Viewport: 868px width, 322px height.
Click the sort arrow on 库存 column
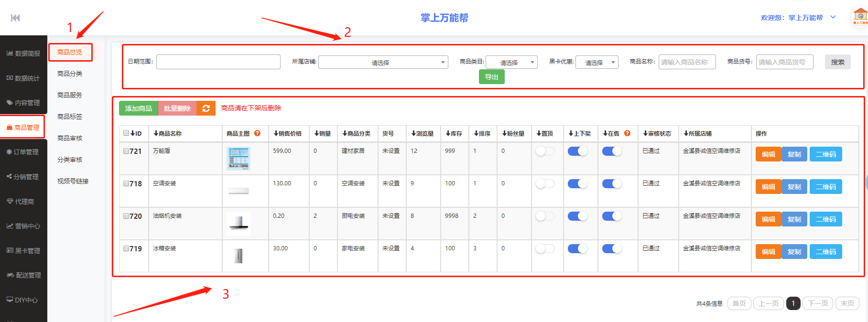pos(448,133)
